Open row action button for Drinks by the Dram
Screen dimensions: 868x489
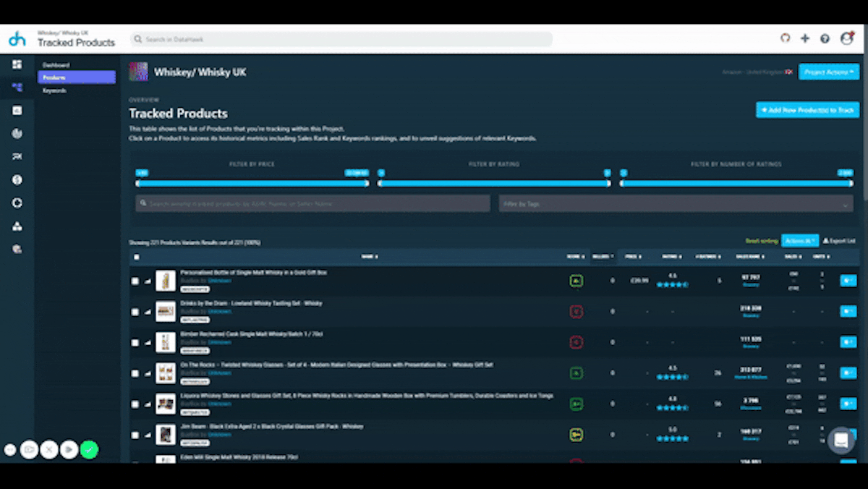(848, 311)
